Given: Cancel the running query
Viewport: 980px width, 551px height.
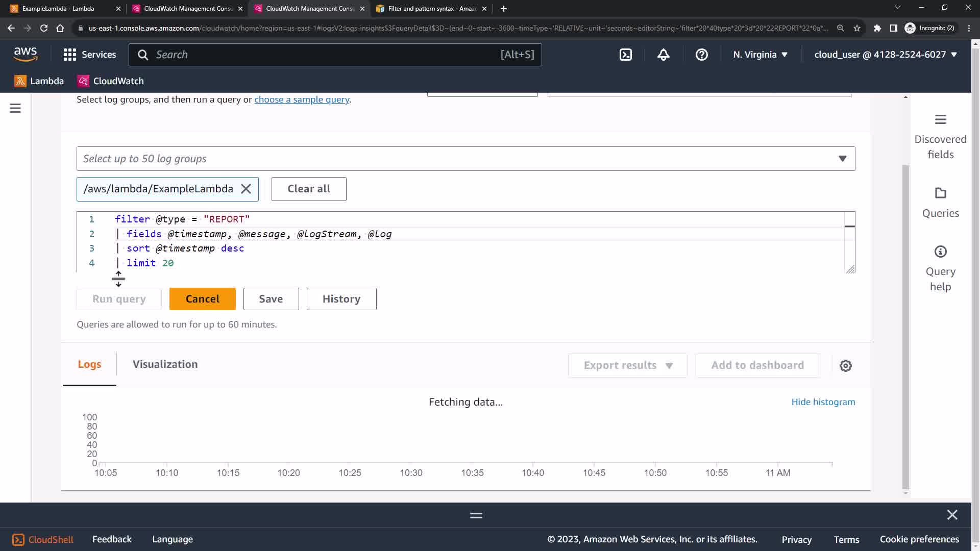Looking at the screenshot, I should (202, 299).
